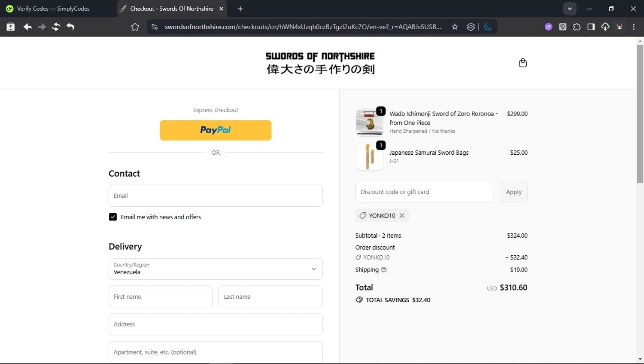The height and width of the screenshot is (364, 644).
Task: Click the Apply discount button
Action: point(513,192)
